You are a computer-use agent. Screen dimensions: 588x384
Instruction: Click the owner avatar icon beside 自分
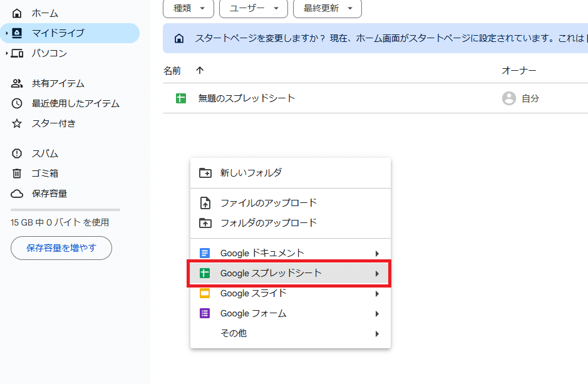tap(509, 98)
